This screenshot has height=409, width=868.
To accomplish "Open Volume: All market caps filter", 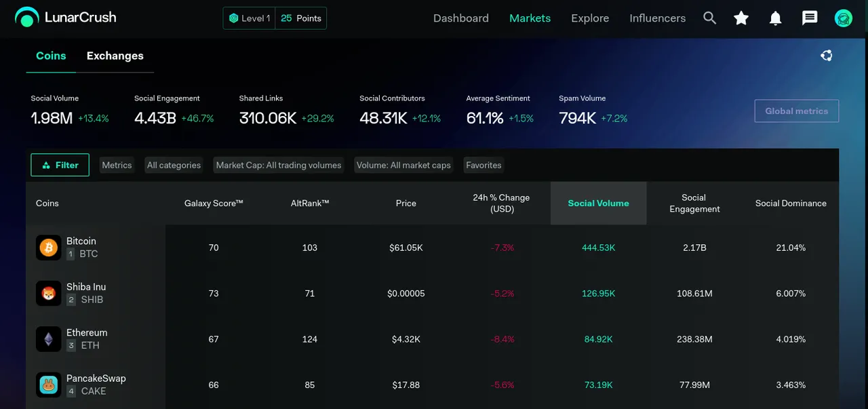I will coord(403,165).
